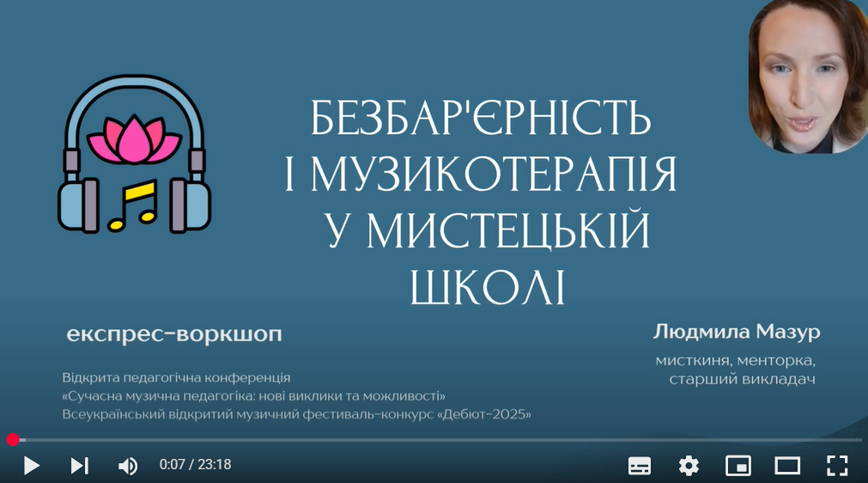
Task: Enable theater mode view
Action: [x=787, y=466]
